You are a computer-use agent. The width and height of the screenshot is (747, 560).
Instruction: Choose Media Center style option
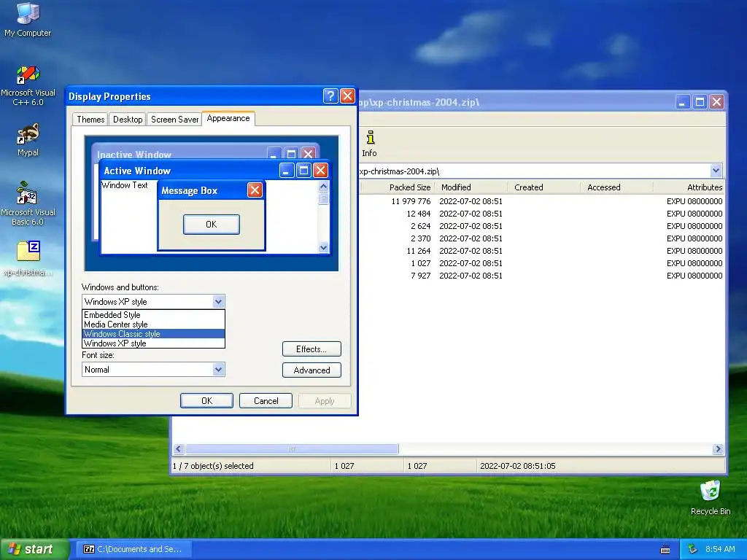pyautogui.click(x=153, y=324)
